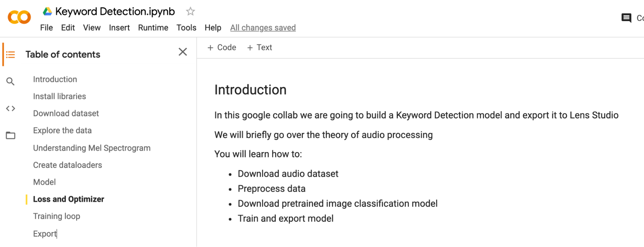Click the notebook title Keyword Detection.ipynb
The image size is (644, 247).
115,12
